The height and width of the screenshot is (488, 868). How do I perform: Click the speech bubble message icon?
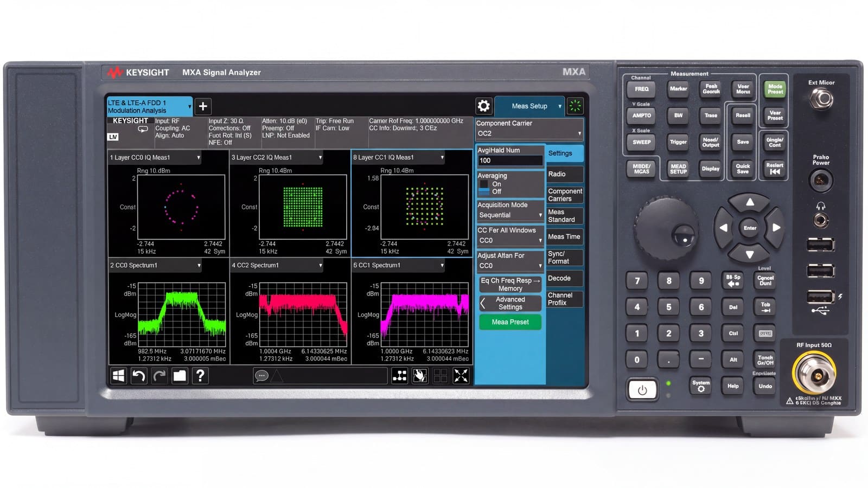261,375
